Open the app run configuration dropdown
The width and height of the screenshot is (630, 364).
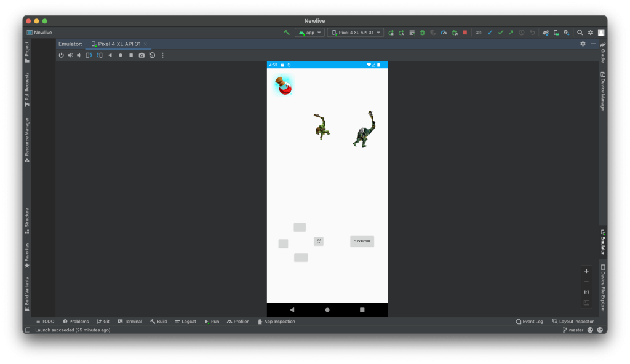[309, 33]
